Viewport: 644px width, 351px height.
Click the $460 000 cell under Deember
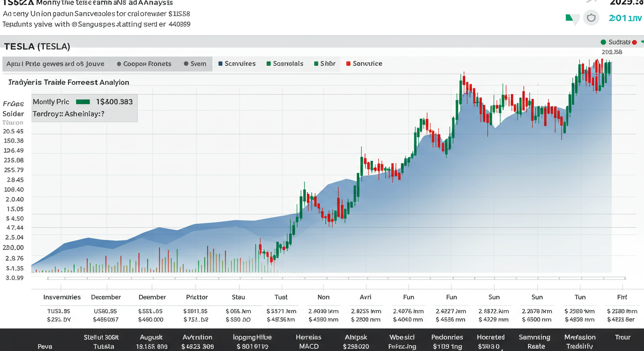point(151,319)
